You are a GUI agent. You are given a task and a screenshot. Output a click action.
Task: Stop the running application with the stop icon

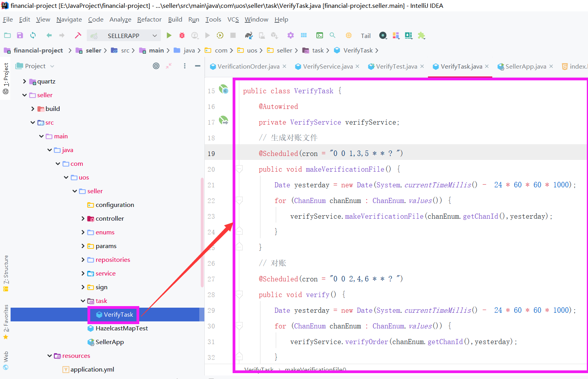(233, 35)
